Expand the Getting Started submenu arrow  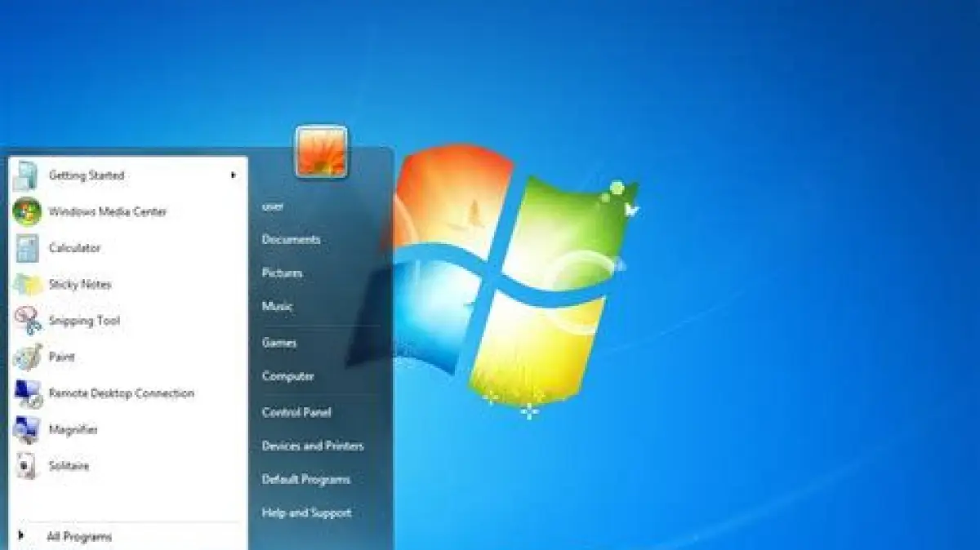(233, 175)
